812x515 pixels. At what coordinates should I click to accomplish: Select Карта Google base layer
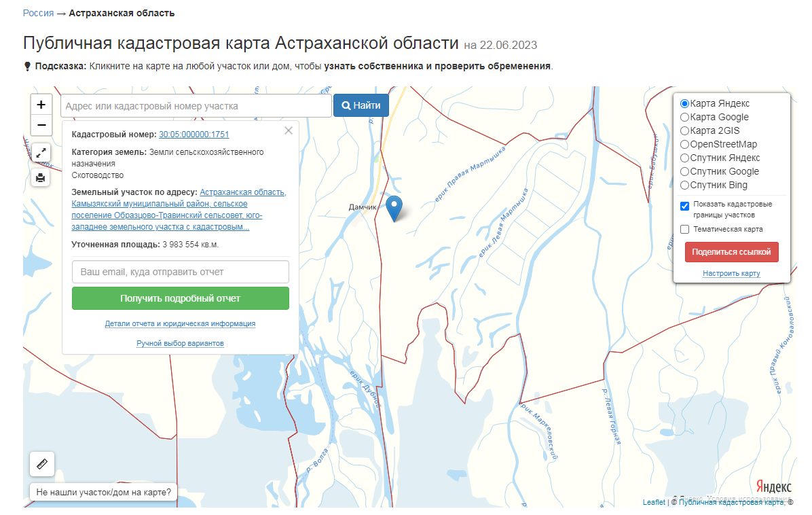684,117
